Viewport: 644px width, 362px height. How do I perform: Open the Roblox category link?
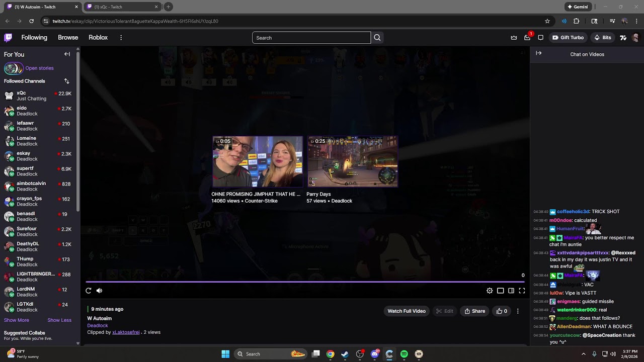coord(98,38)
